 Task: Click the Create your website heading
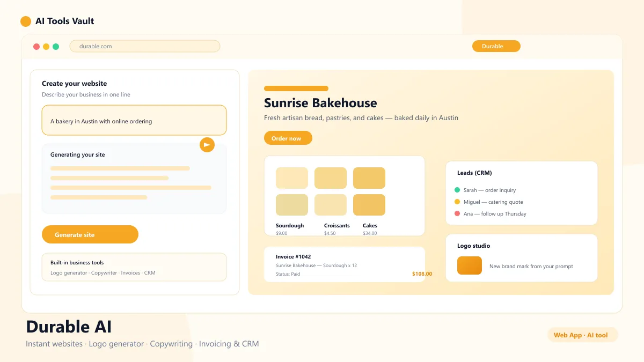[x=74, y=84]
